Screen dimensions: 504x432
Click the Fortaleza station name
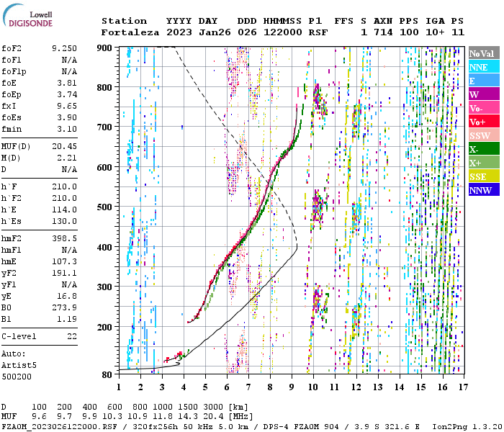130,32
